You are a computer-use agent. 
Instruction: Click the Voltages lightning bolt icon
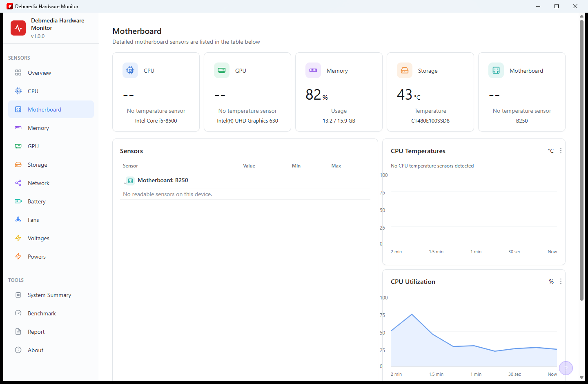click(x=18, y=238)
